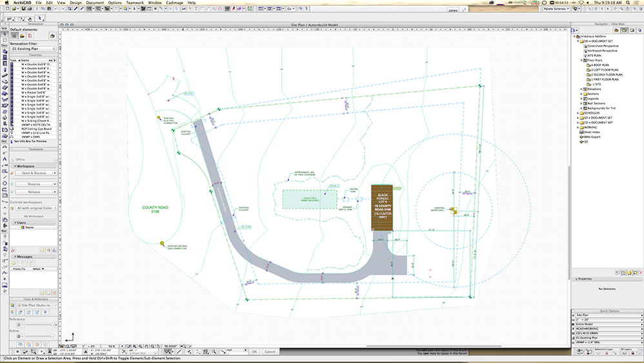Select the Marquee tool in the toolbox
644x363 pixels.
tap(5, 40)
